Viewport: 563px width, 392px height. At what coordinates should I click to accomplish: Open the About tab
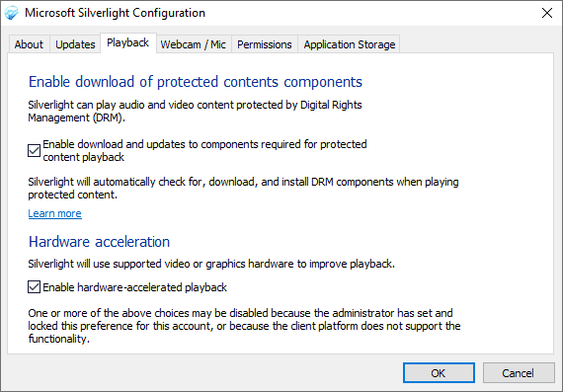point(29,44)
